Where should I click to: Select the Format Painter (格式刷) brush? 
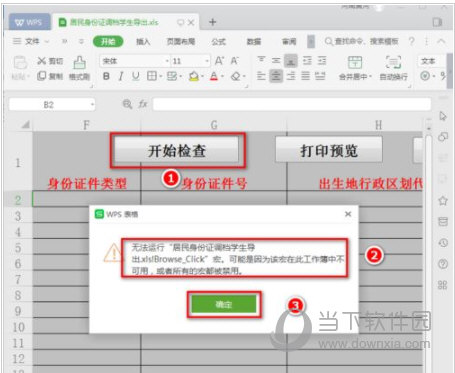pos(79,62)
